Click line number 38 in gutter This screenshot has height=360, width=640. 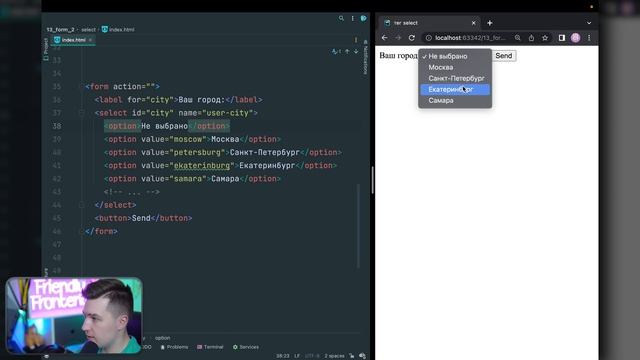tap(57, 126)
